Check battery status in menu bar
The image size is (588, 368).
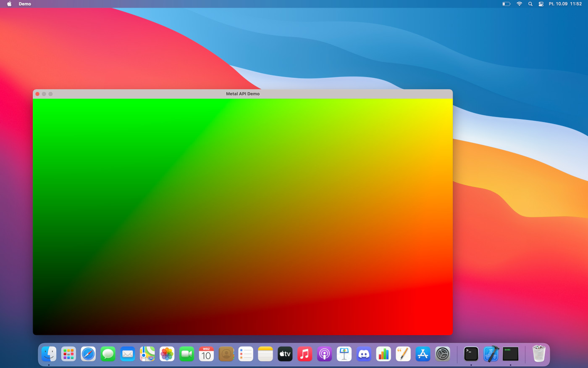[507, 4]
